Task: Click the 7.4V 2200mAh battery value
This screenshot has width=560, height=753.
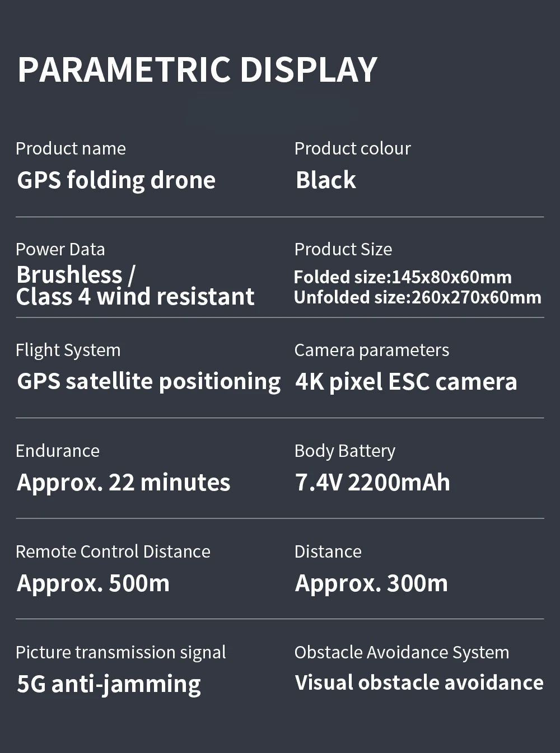Action: [x=372, y=483]
